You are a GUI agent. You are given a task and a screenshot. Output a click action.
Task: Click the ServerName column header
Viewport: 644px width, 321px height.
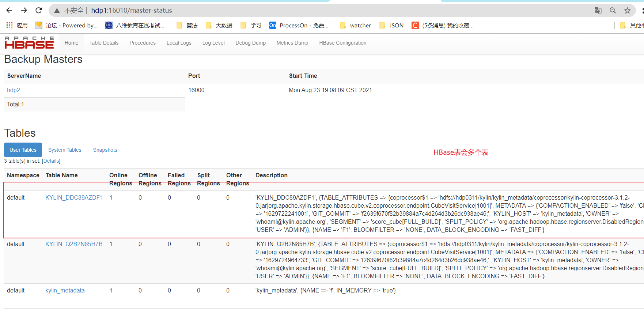point(24,76)
